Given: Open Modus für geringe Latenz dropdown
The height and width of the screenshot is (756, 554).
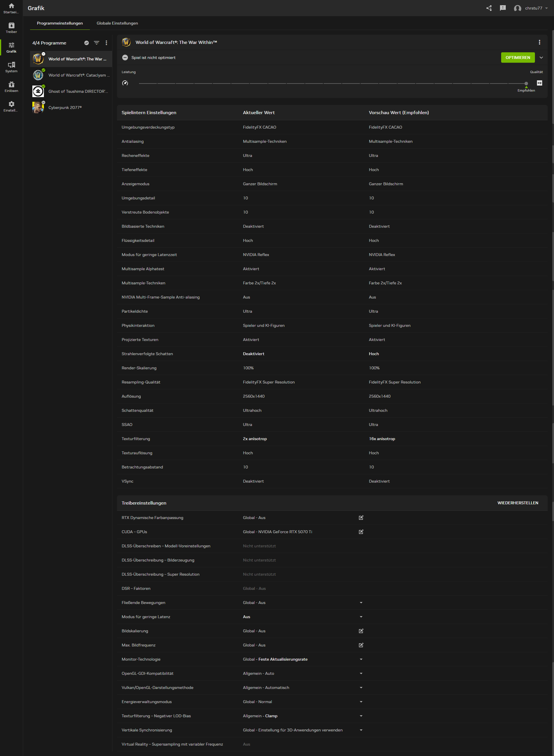Looking at the screenshot, I should [x=361, y=617].
